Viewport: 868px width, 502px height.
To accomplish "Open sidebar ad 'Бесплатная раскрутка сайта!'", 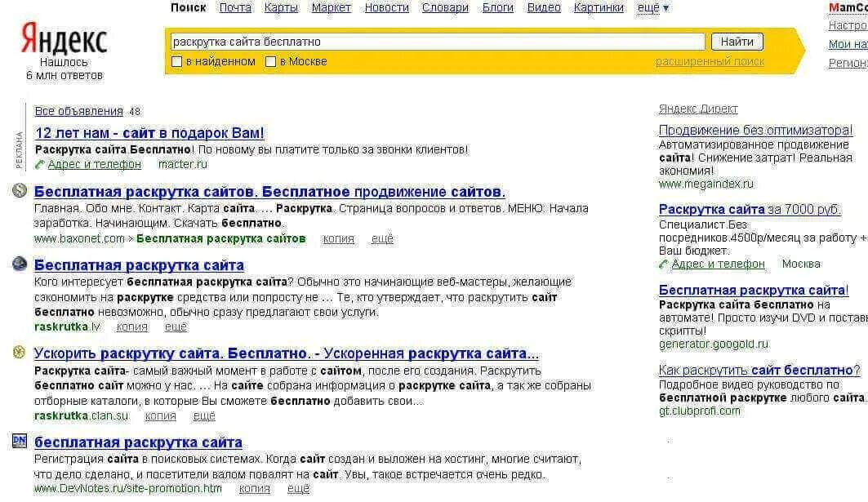I will pyautogui.click(x=754, y=290).
